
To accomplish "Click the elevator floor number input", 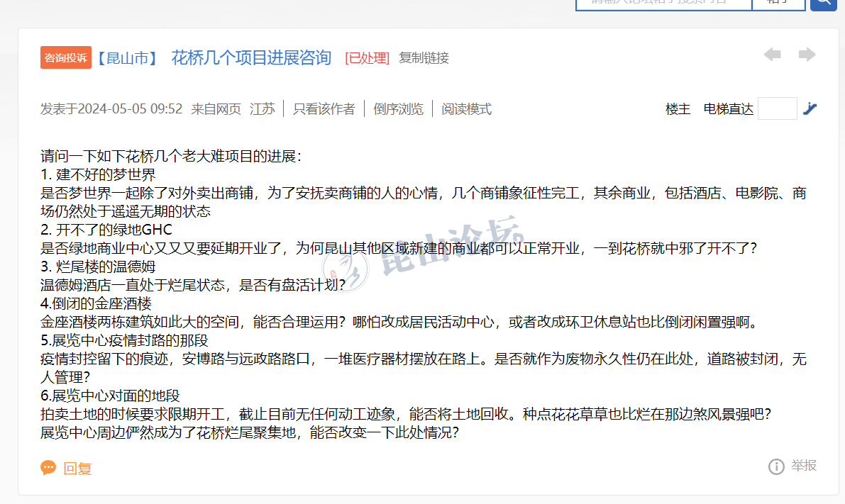I will pyautogui.click(x=777, y=108).
